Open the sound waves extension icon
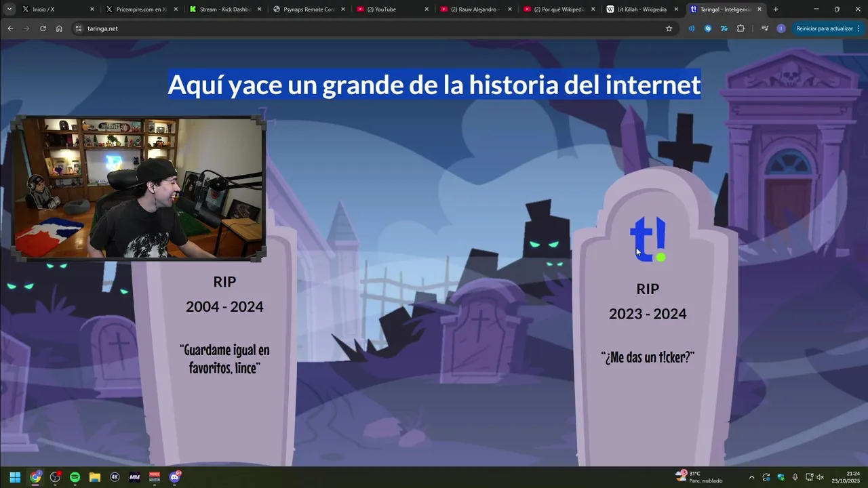This screenshot has height=488, width=868. [691, 28]
